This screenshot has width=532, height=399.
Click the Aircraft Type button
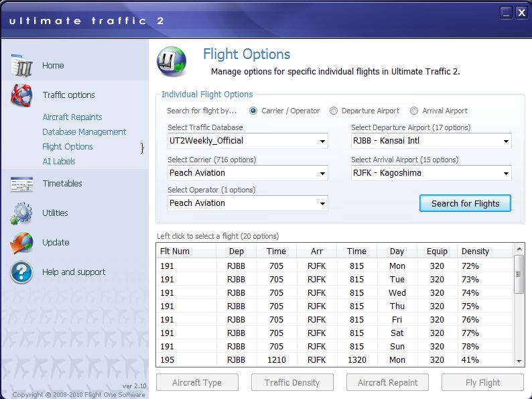coord(197,383)
